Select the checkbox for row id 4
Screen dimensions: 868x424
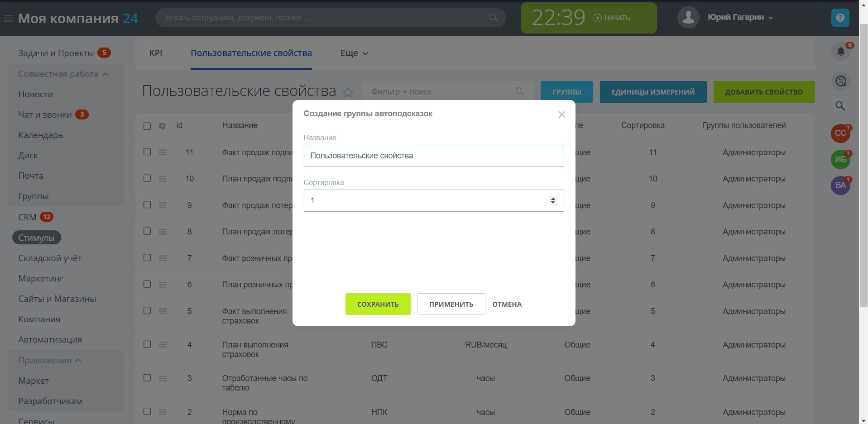[147, 344]
